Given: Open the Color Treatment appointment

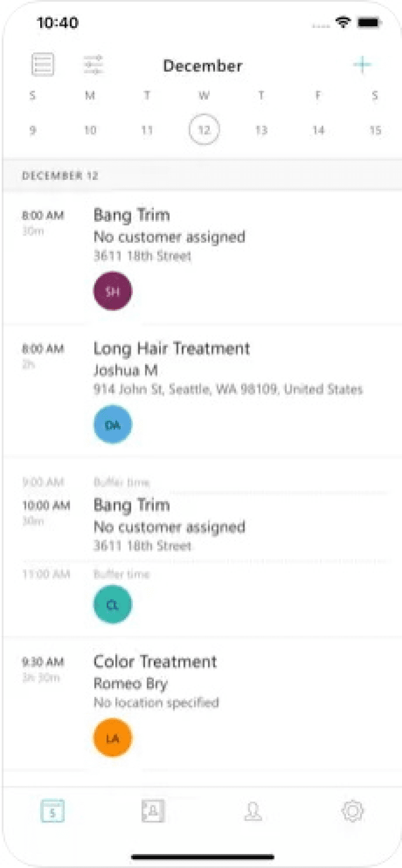Looking at the screenshot, I should pyautogui.click(x=155, y=662).
